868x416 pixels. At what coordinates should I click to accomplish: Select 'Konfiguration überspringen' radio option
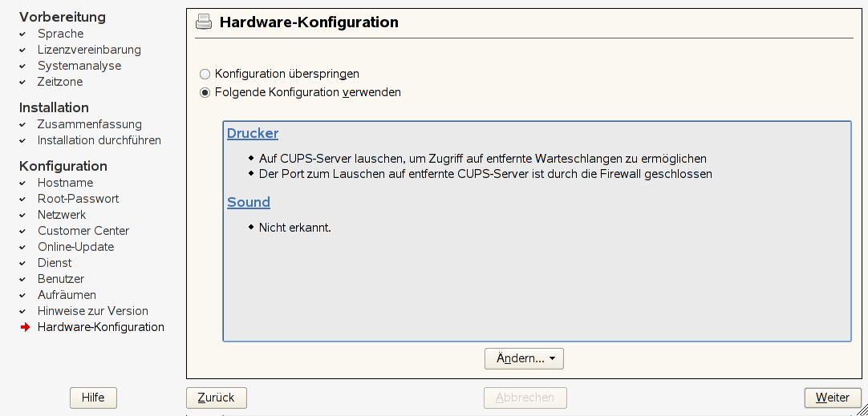click(x=205, y=74)
